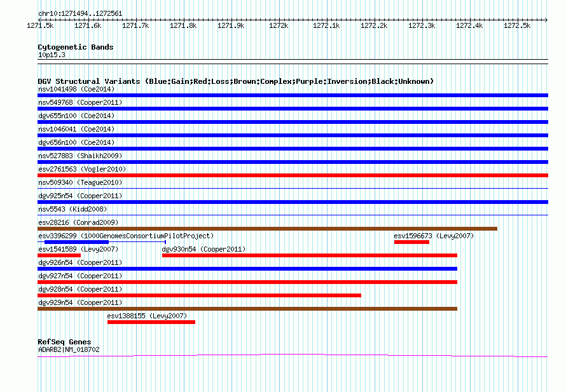Click the 1272.4k ruler tick label
Image resolution: width=566 pixels, height=392 pixels.
click(469, 25)
